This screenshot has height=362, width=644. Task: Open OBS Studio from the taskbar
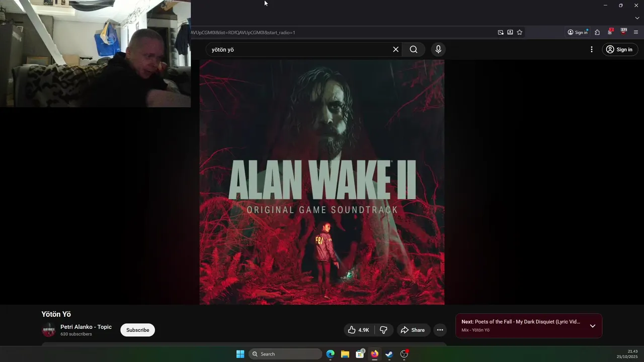[404, 354]
